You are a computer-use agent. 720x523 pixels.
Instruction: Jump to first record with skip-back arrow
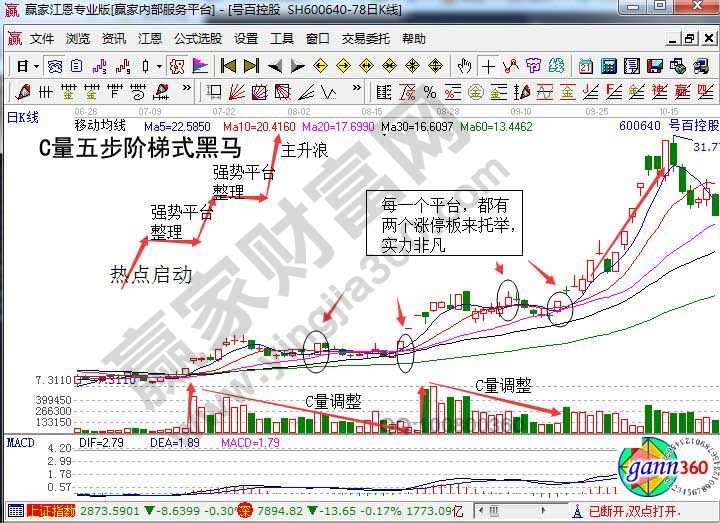click(228, 66)
